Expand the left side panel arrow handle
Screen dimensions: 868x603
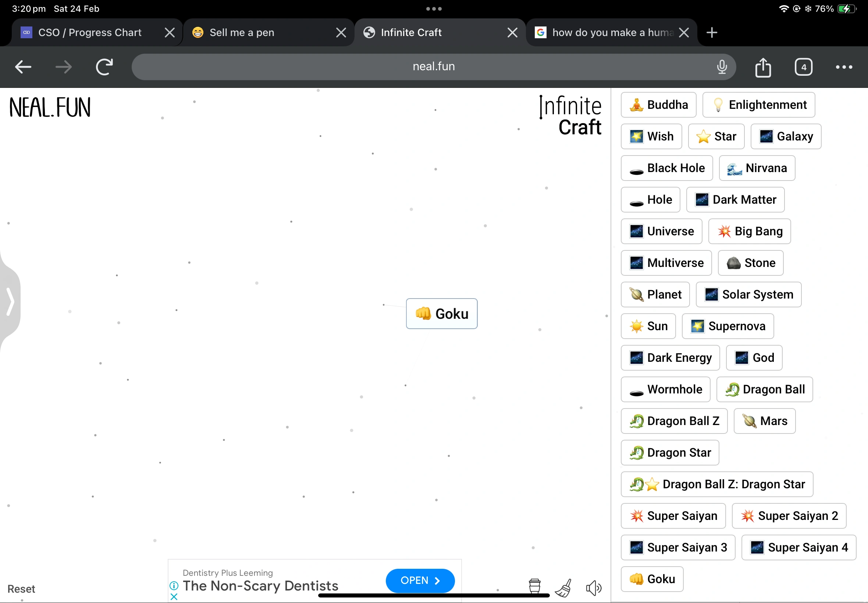coord(10,301)
